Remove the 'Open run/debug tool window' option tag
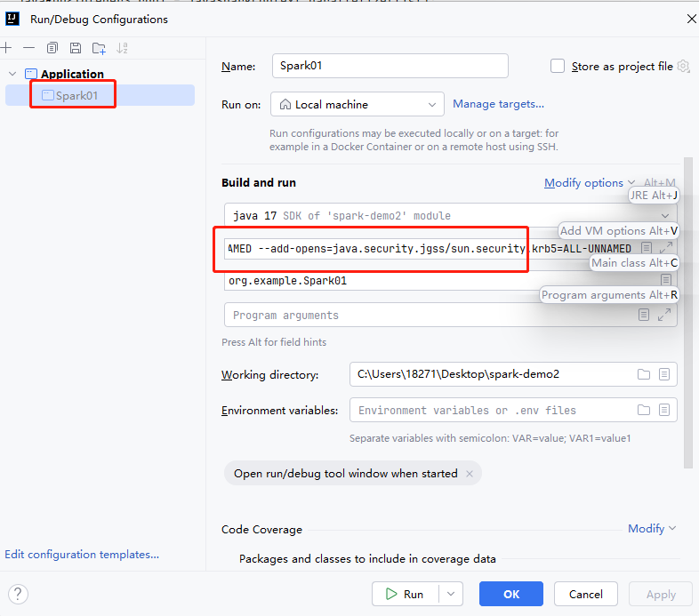The height and width of the screenshot is (616, 699). (470, 474)
